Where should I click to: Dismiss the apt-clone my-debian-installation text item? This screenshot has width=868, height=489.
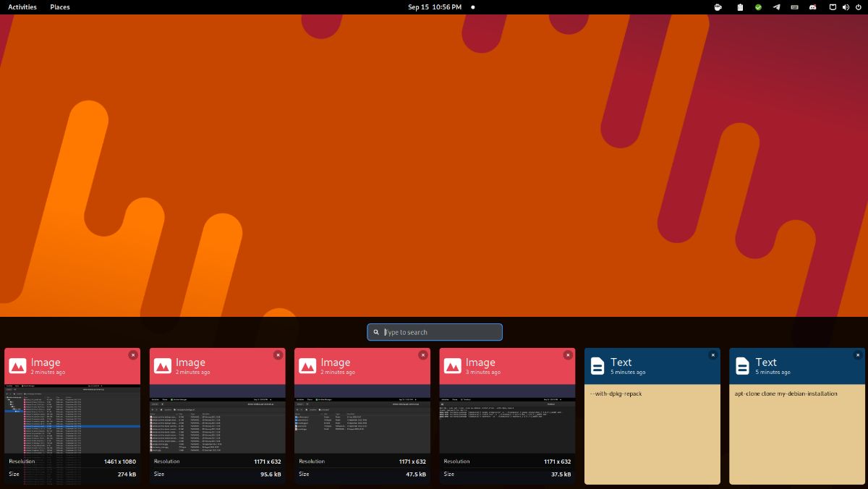click(x=857, y=355)
